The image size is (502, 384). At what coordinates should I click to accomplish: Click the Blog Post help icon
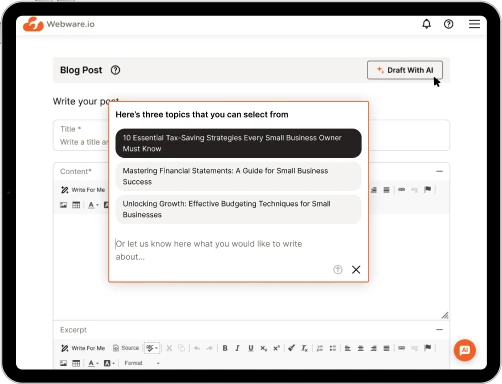coord(115,70)
